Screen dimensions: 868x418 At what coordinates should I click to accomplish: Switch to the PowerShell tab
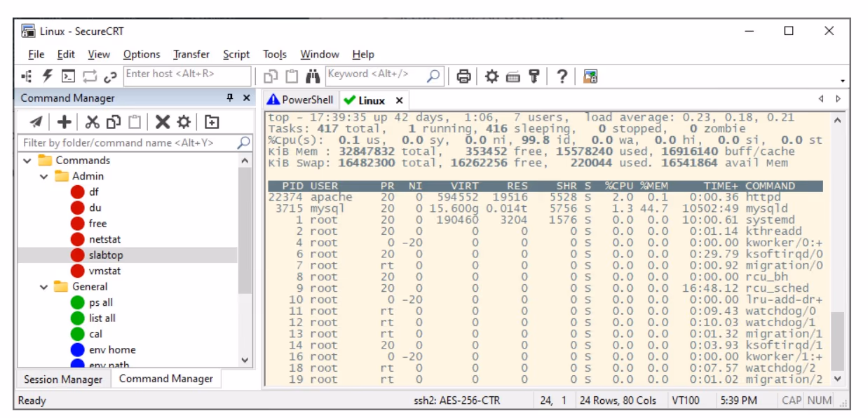301,100
